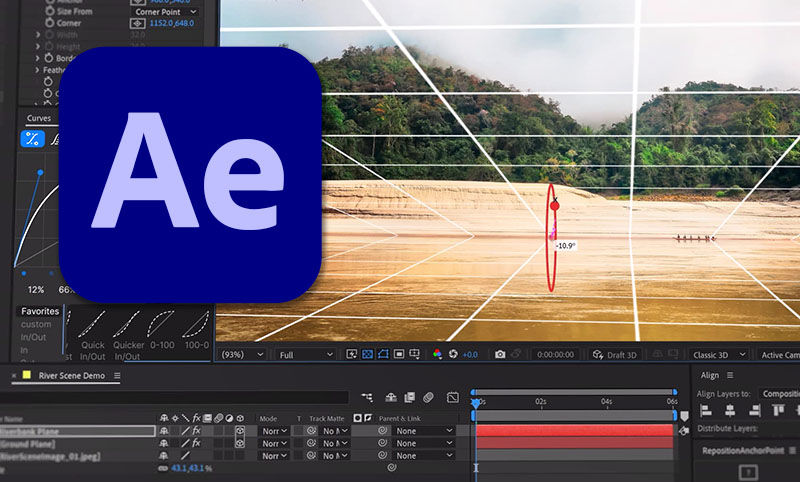
Task: Toggle the transparency grid icon
Action: [368, 354]
